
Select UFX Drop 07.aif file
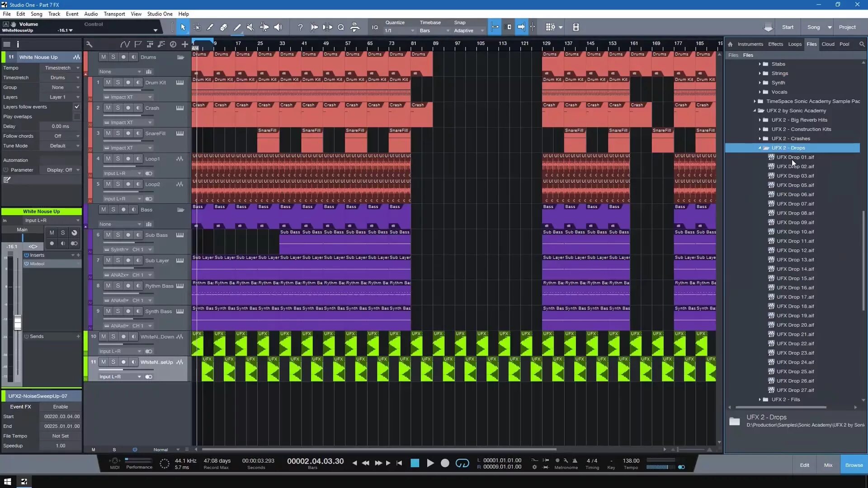click(795, 204)
